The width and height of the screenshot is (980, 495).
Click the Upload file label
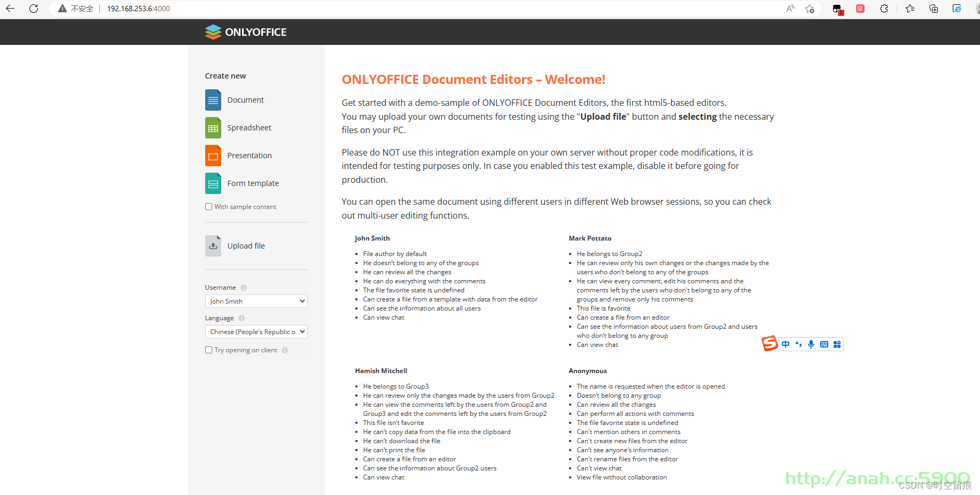click(x=246, y=246)
